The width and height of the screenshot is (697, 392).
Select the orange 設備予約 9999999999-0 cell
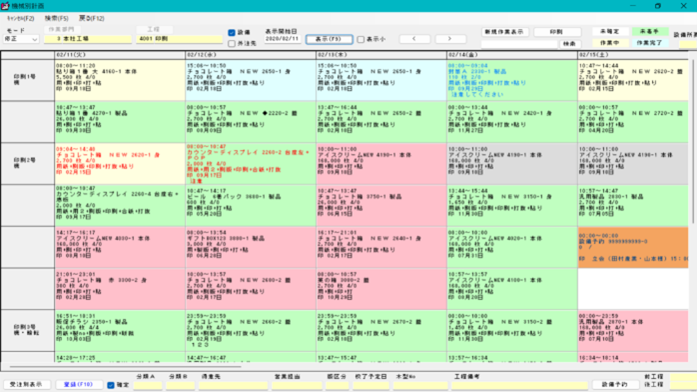(x=633, y=247)
